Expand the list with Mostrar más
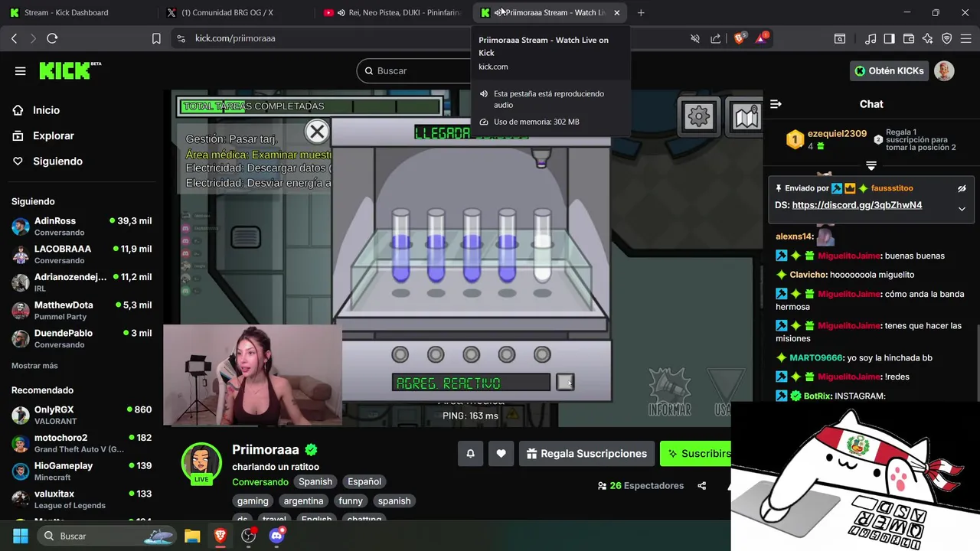 tap(34, 366)
